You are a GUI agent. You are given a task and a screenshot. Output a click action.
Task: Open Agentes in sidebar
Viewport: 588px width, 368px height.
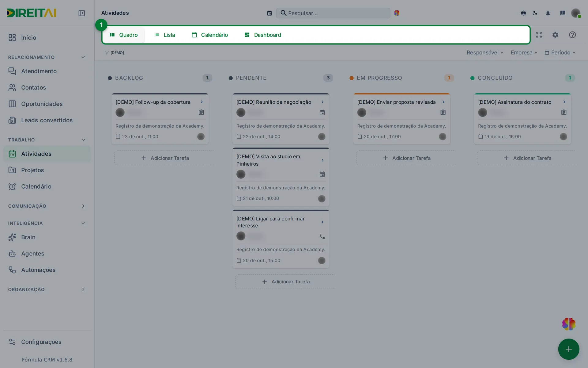(47, 254)
